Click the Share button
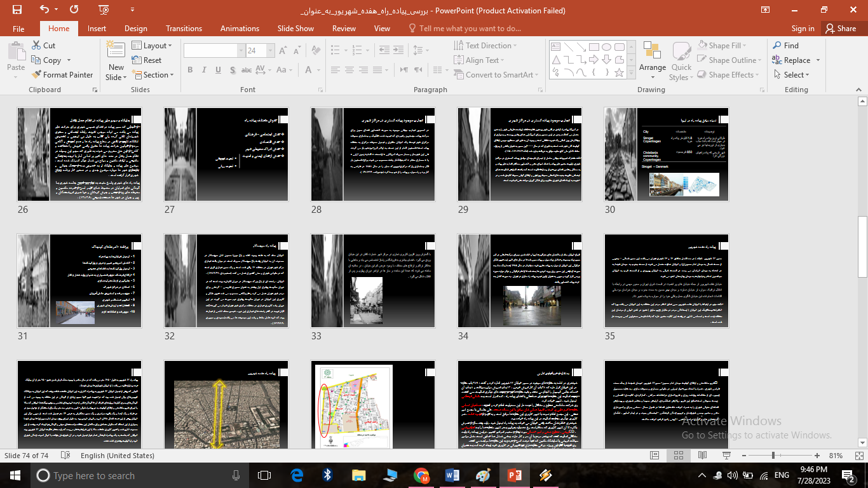The height and width of the screenshot is (488, 868). pyautogui.click(x=840, y=29)
